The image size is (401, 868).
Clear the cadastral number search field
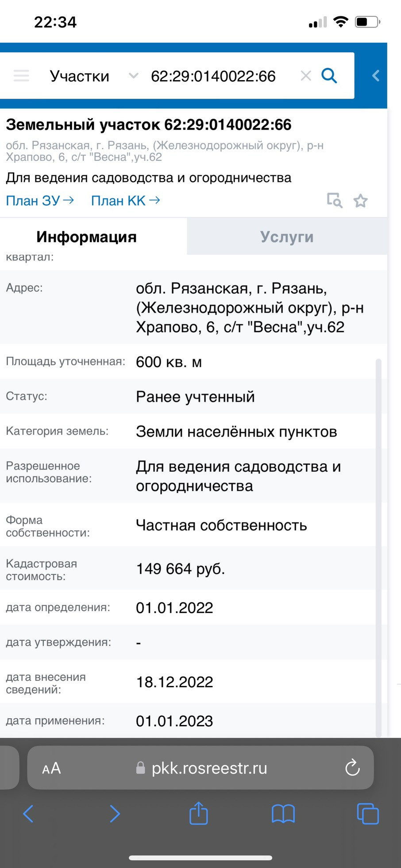click(305, 76)
